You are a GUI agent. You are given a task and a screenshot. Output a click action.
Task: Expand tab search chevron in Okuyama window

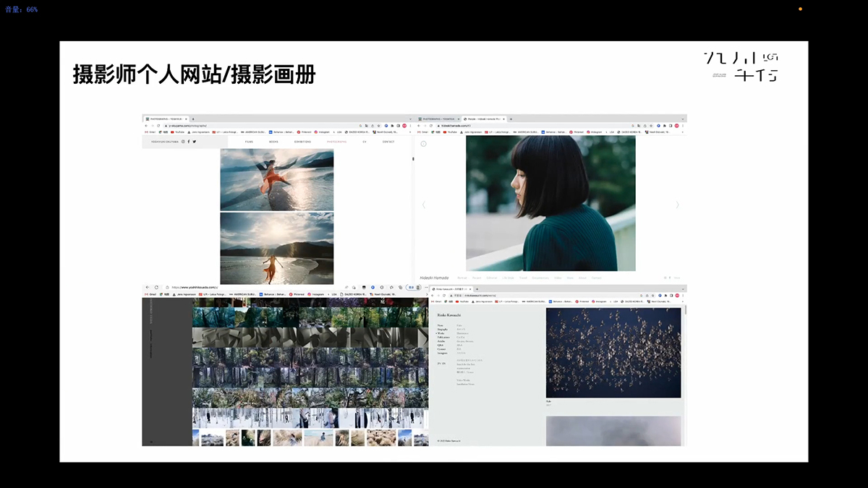[x=410, y=119]
